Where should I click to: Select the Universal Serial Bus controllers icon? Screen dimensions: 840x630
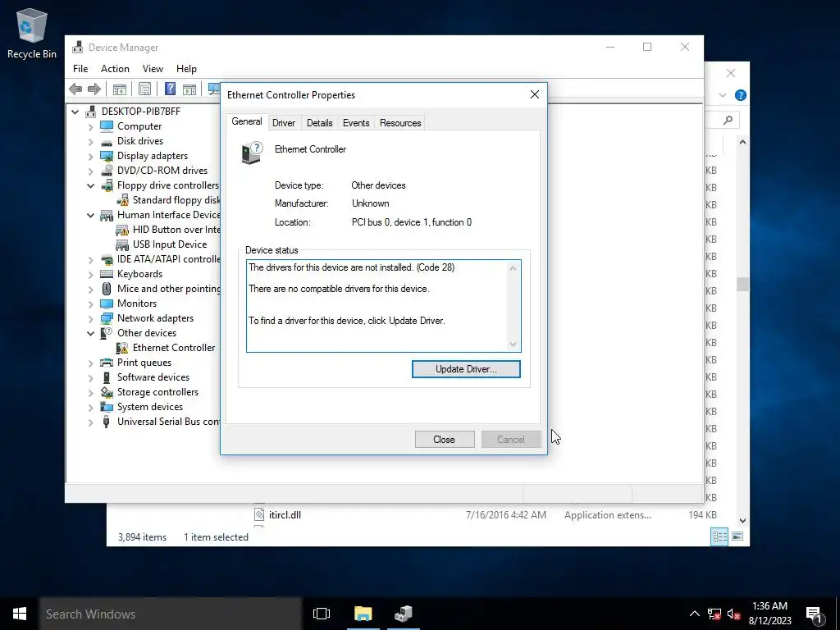coord(107,422)
